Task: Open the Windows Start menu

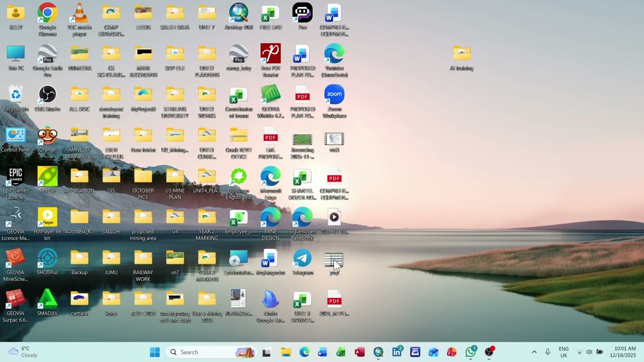Action: pos(155,352)
